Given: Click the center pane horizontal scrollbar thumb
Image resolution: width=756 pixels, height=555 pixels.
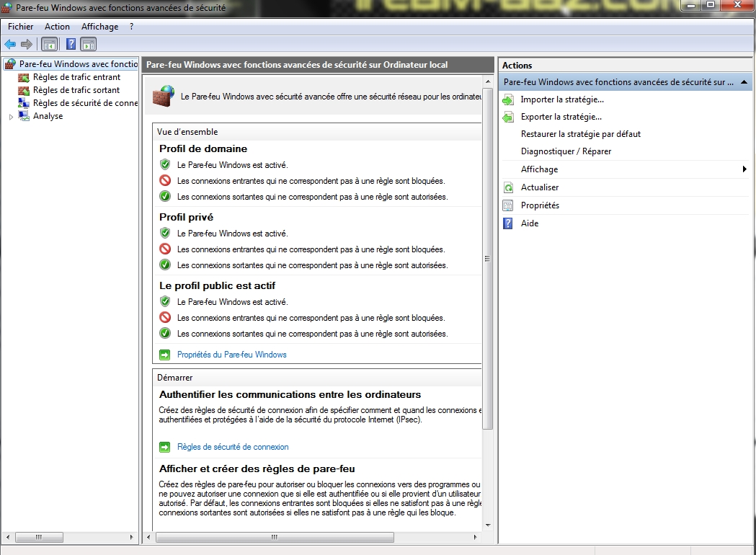Looking at the screenshot, I should point(275,537).
